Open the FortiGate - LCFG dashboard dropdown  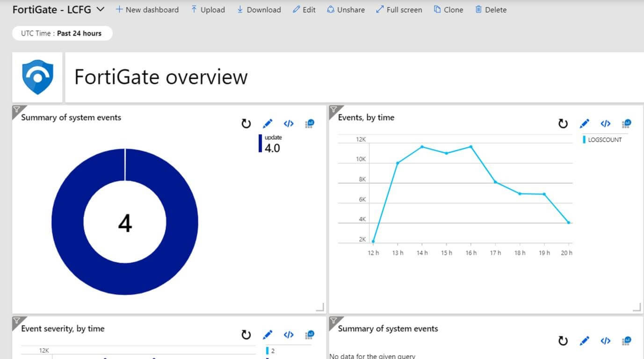(x=58, y=9)
